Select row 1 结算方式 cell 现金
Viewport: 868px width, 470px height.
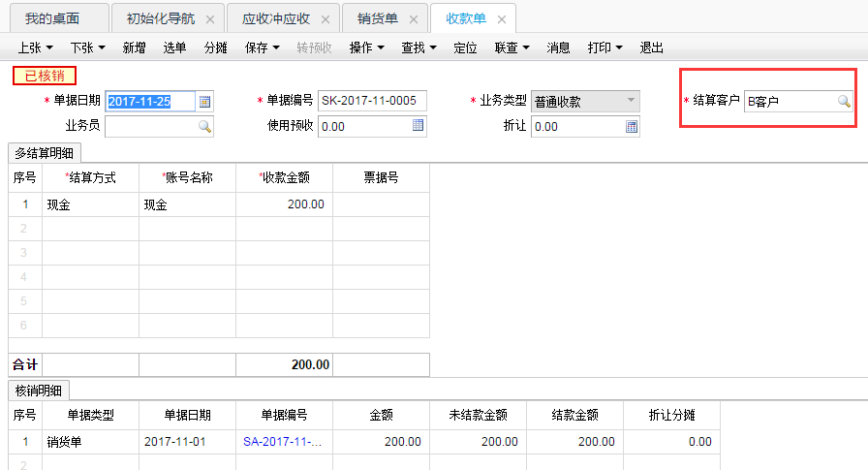pos(90,204)
